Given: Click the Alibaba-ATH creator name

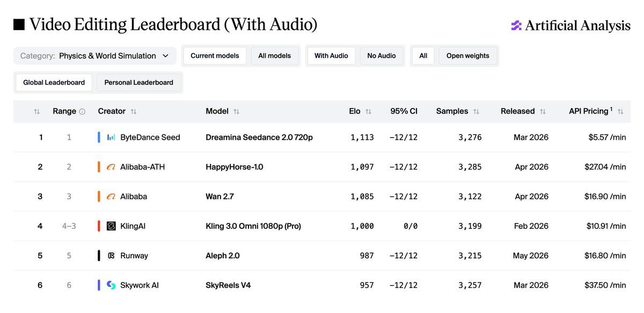Looking at the screenshot, I should pyautogui.click(x=143, y=167).
